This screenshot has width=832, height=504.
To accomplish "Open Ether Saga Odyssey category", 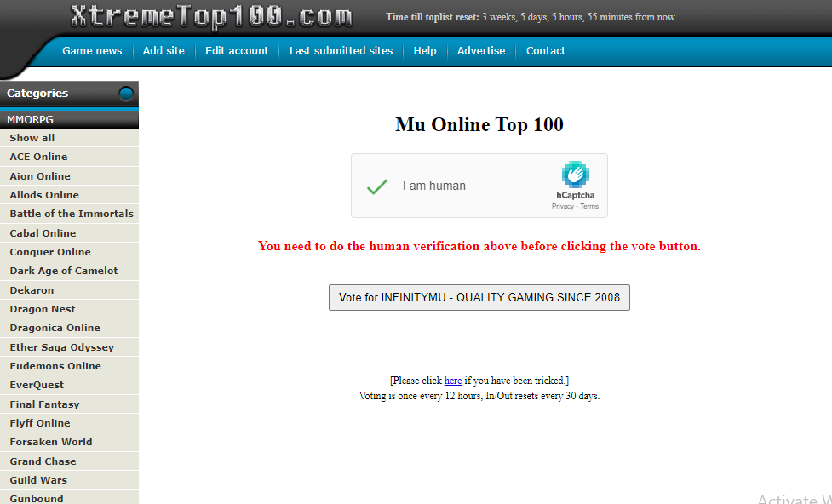I will click(x=69, y=347).
